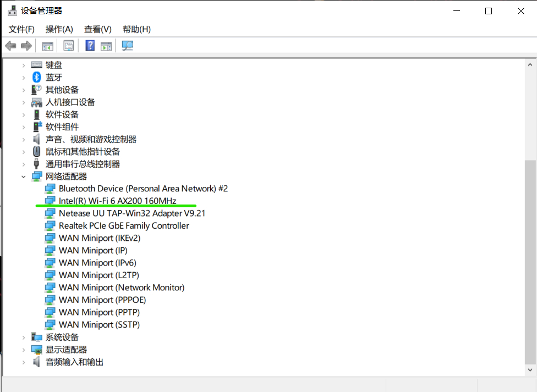
Task: Expand the 音频输入和输出 node
Action: [24, 362]
